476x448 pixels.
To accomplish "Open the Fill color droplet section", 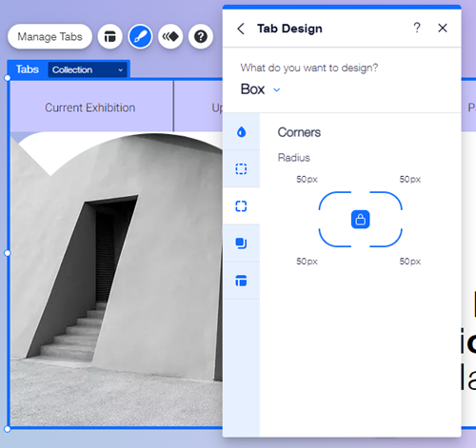I will point(241,131).
